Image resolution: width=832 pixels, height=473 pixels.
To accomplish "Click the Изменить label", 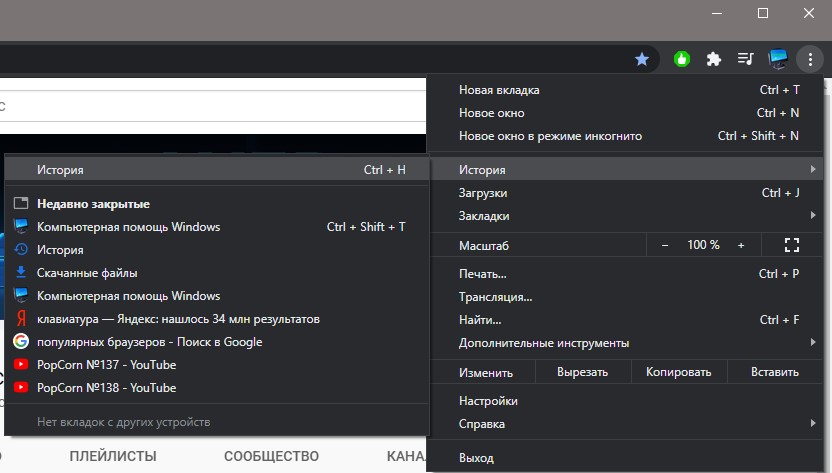I will (x=486, y=373).
